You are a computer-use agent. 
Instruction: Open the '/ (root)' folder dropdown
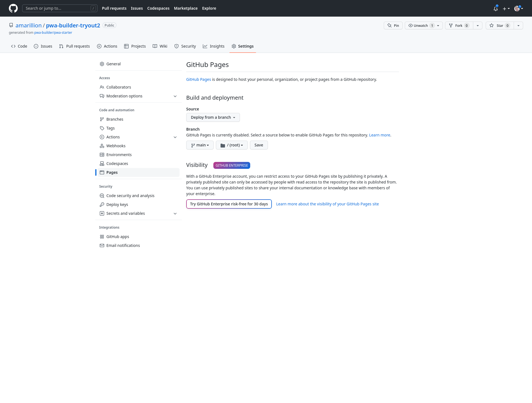pos(232,145)
